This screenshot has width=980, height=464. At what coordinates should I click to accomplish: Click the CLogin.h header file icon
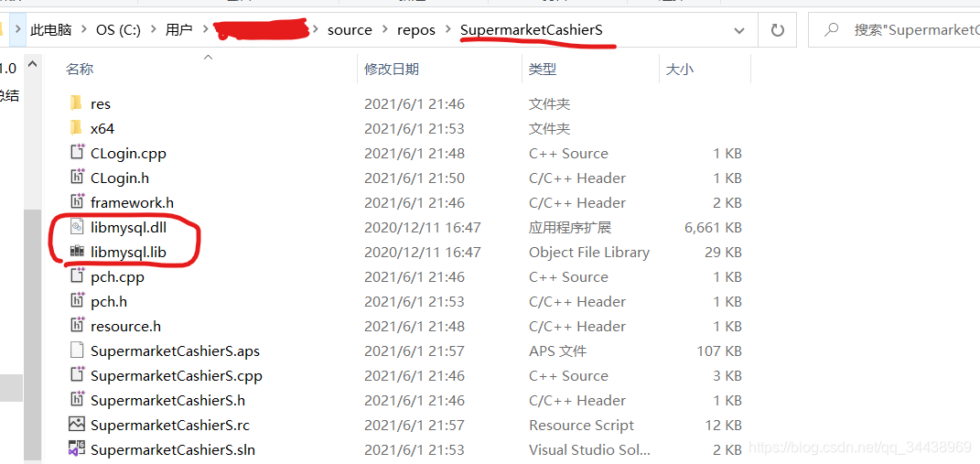click(x=76, y=178)
